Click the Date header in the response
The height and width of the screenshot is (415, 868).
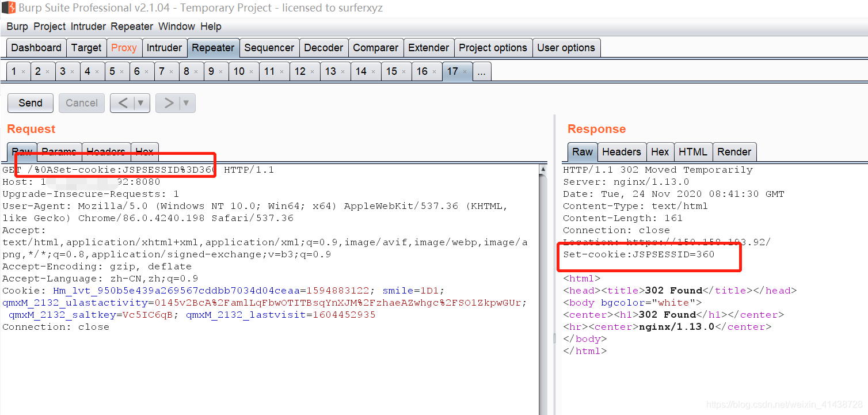click(x=673, y=194)
